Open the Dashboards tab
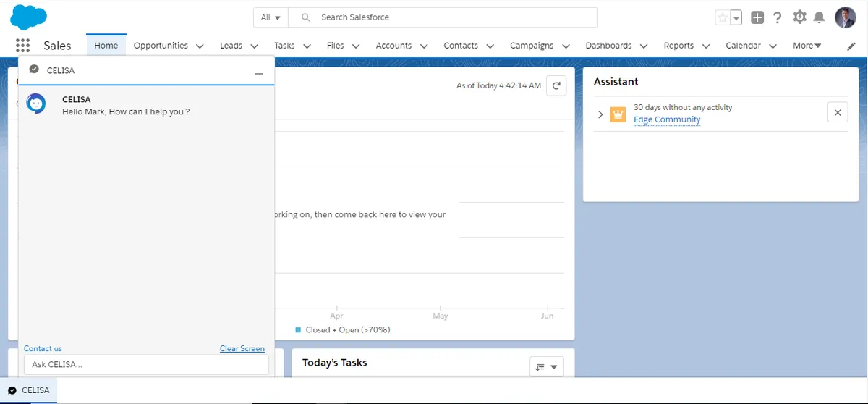Viewport: 868px width, 404px height. point(608,45)
